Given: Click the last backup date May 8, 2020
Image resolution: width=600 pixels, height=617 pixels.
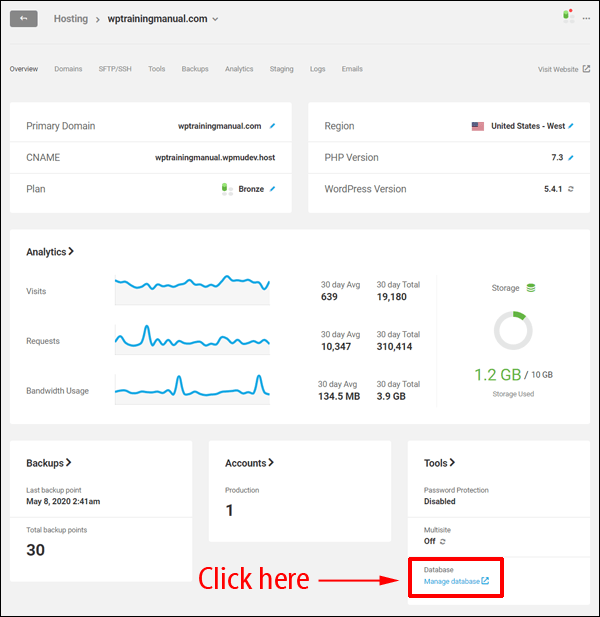Looking at the screenshot, I should click(x=63, y=501).
